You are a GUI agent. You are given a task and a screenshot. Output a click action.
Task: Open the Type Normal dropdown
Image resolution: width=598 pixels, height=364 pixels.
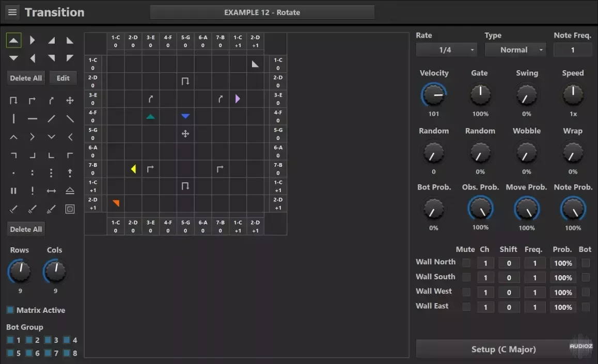coord(515,50)
